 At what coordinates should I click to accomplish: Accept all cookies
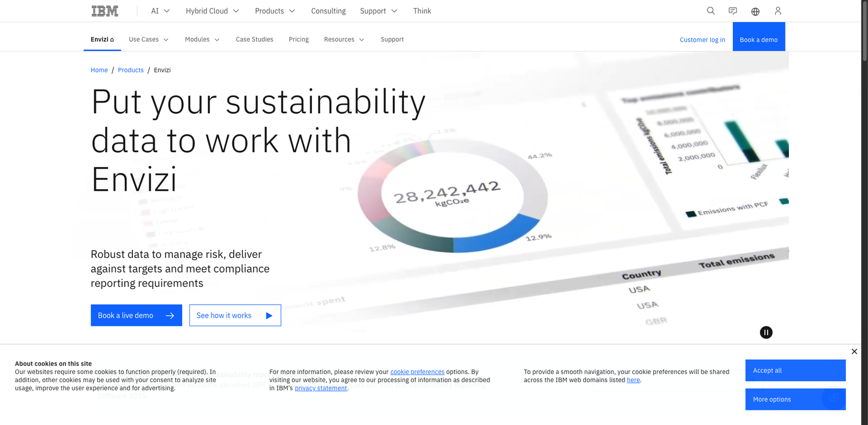(795, 370)
